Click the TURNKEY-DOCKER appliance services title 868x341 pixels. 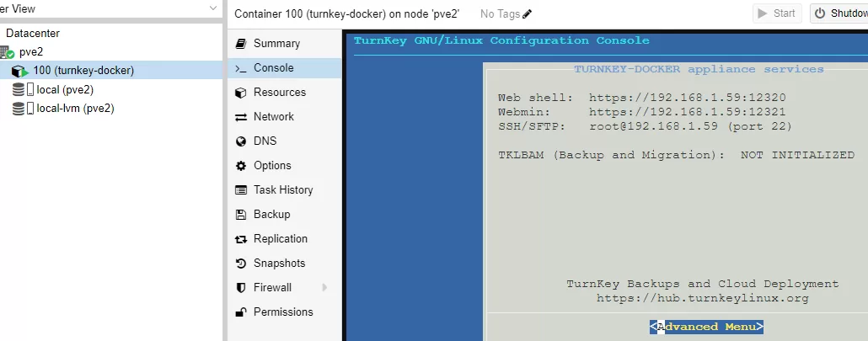[699, 69]
